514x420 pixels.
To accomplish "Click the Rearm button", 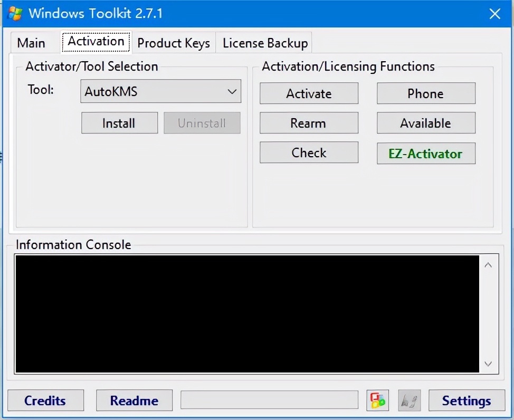I will (x=309, y=123).
